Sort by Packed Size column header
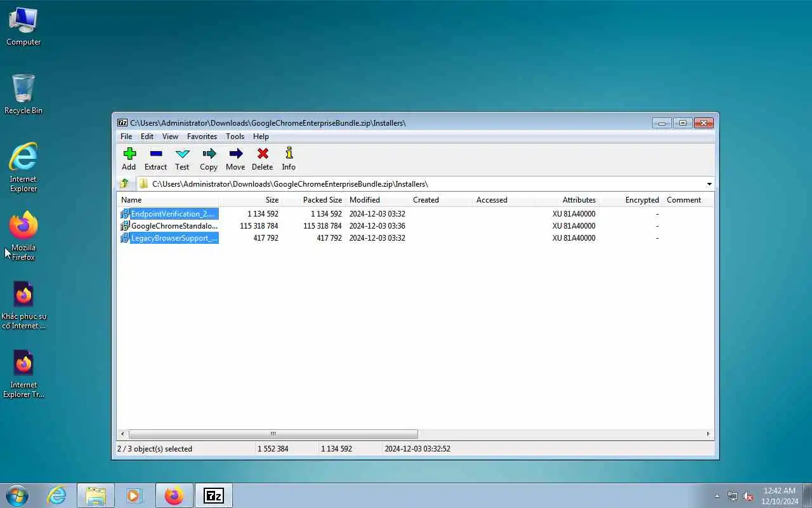 [314, 200]
